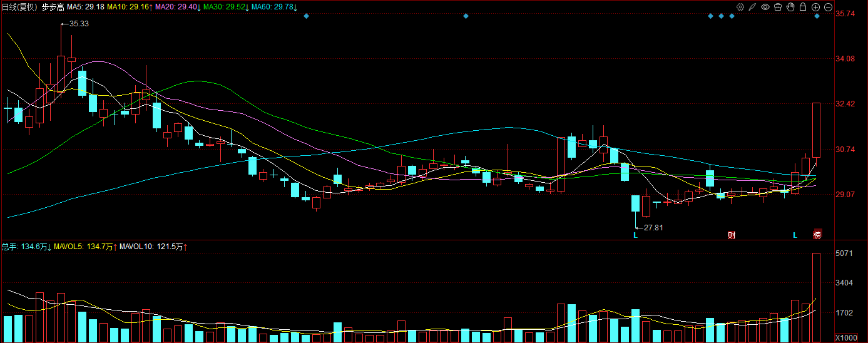Click the 步步高 stock name
This screenshot has height=343, width=868.
pos(53,7)
